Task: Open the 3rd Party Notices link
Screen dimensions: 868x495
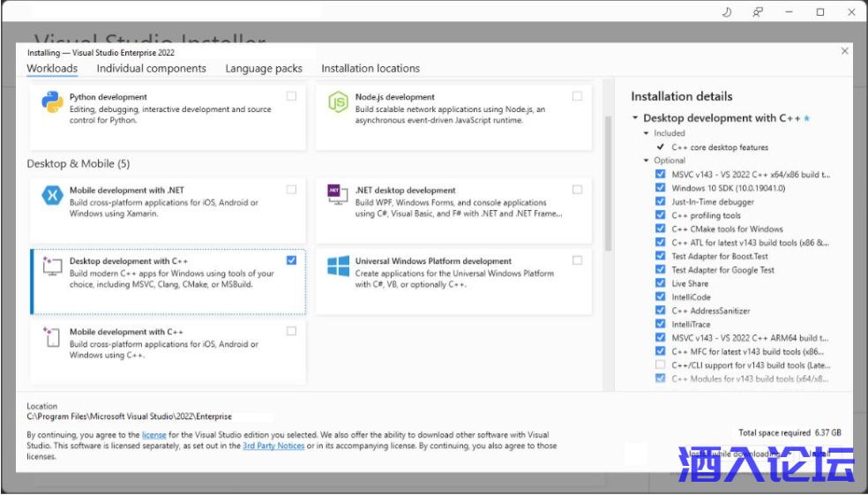Action: pos(273,446)
